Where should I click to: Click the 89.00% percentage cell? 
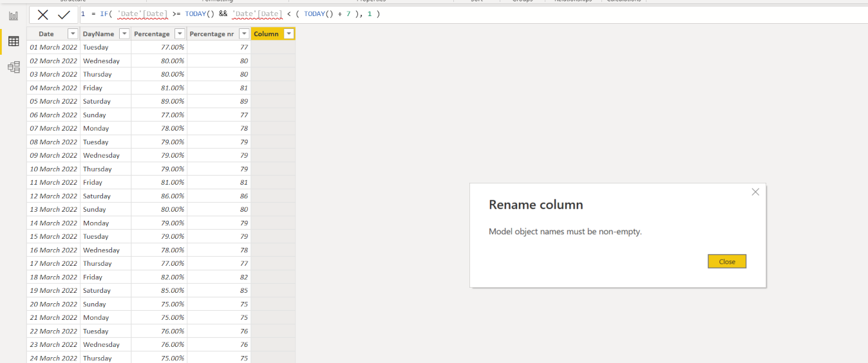click(159, 101)
